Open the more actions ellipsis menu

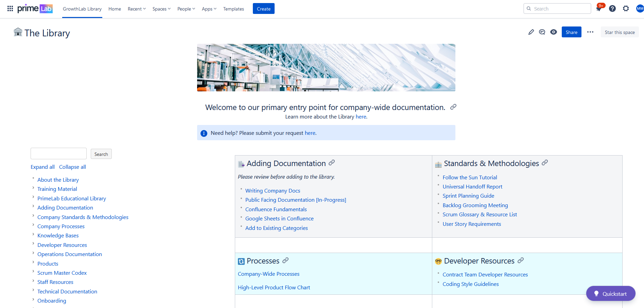590,32
